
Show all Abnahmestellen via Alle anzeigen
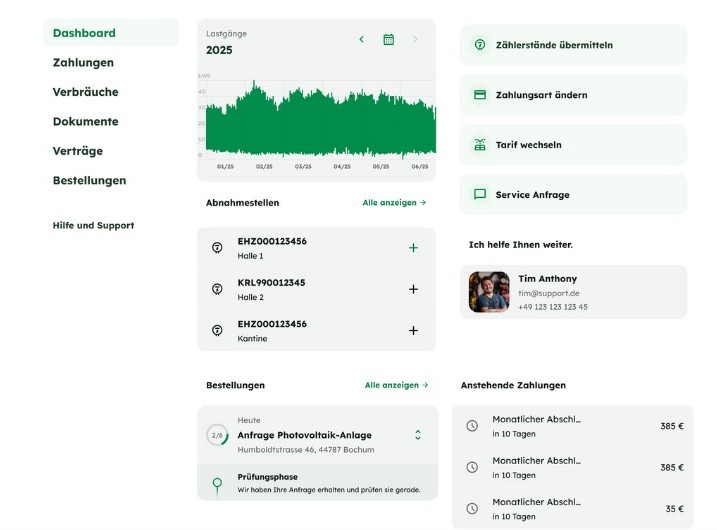click(394, 202)
